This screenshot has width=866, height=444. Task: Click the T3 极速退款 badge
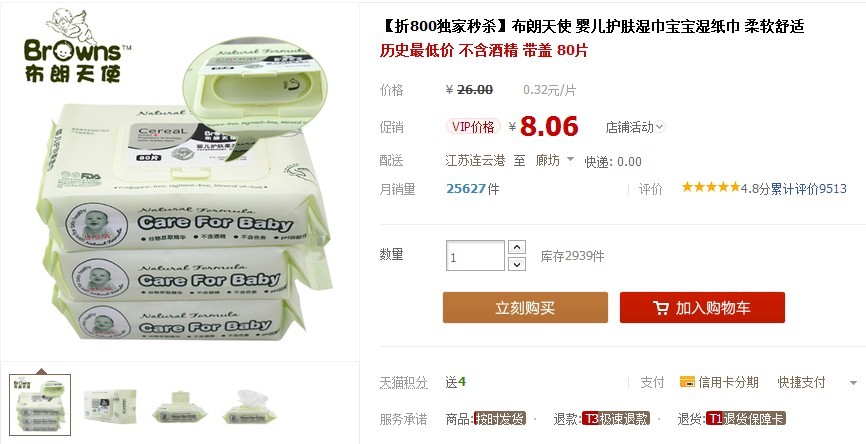[616, 419]
